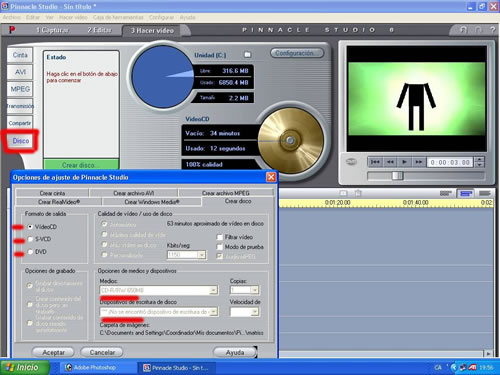Image resolution: width=500 pixels, height=375 pixels.
Task: Toggle the DVD disc icon beside player controls
Action: tap(351, 162)
